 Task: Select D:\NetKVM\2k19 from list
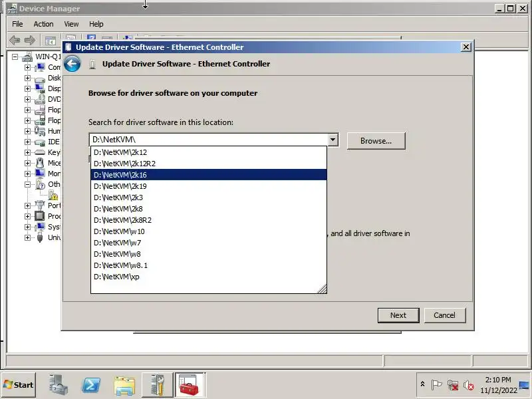coord(209,186)
